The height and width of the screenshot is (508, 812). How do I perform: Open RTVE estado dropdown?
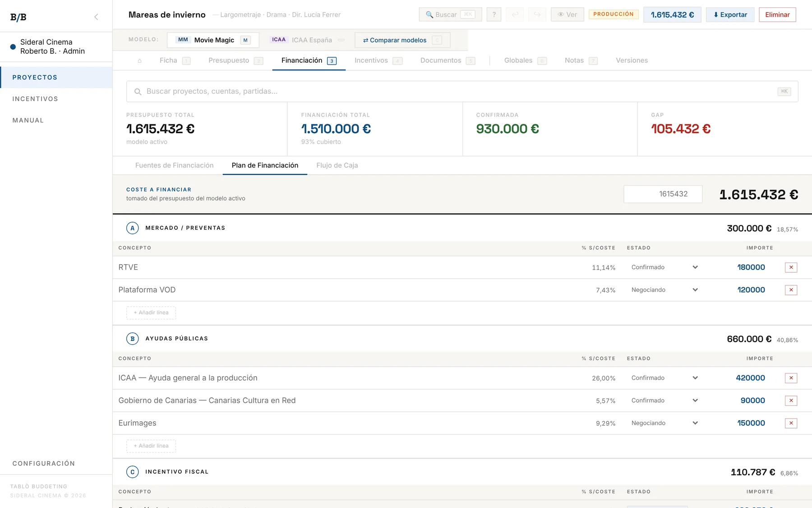664,267
